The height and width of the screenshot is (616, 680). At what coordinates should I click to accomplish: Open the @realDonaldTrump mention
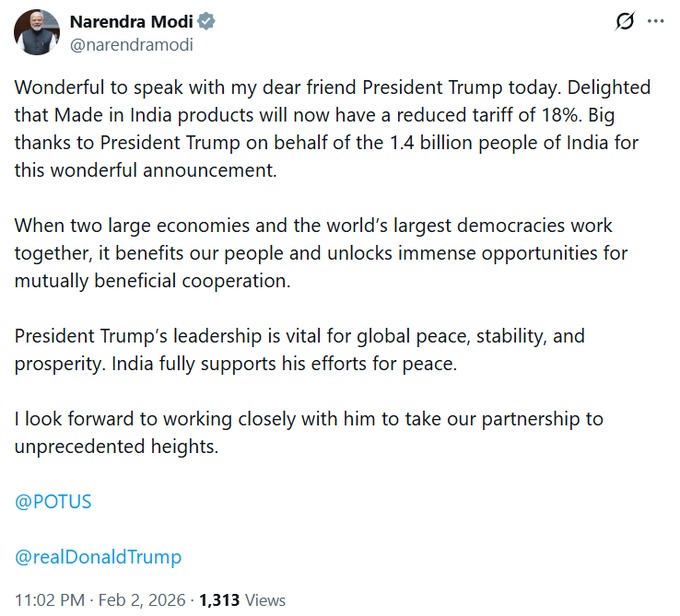tap(98, 556)
